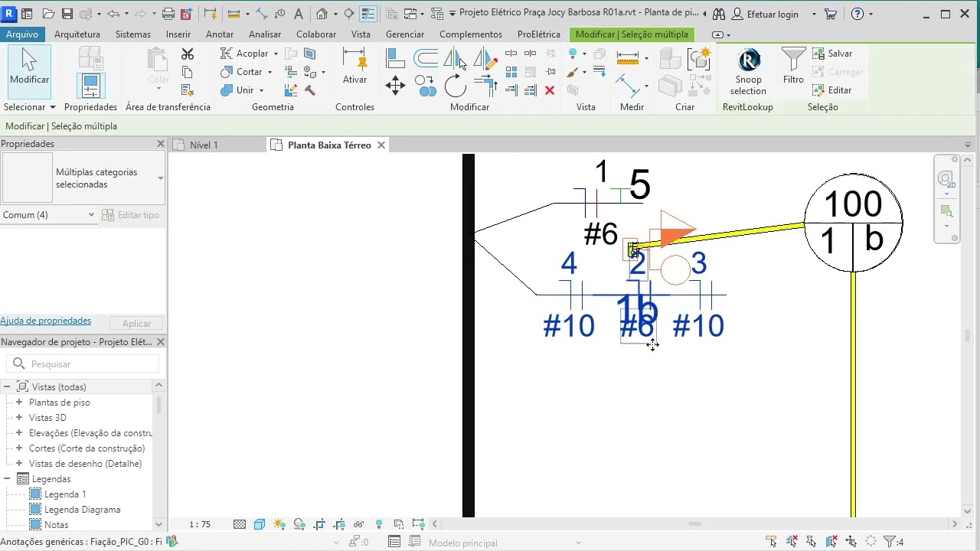This screenshot has height=551, width=980.
Task: Toggle show crop region icon
Action: 339,524
